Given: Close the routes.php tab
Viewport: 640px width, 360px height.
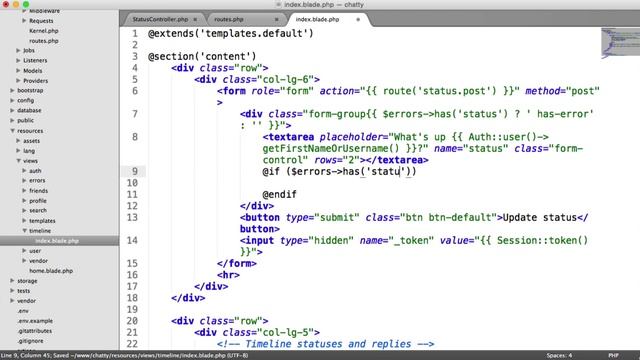Looking at the screenshot, I should [276, 19].
